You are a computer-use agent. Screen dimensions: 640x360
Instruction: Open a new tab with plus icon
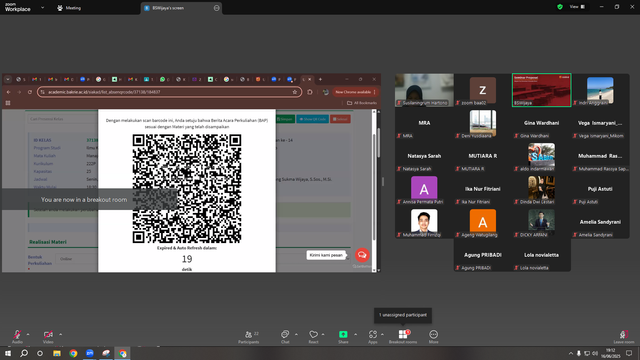[320, 79]
